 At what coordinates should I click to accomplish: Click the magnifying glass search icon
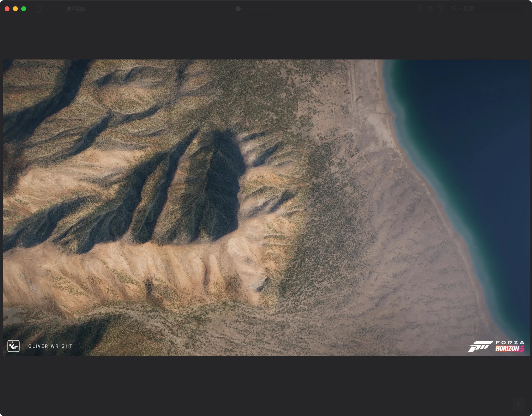tap(454, 9)
